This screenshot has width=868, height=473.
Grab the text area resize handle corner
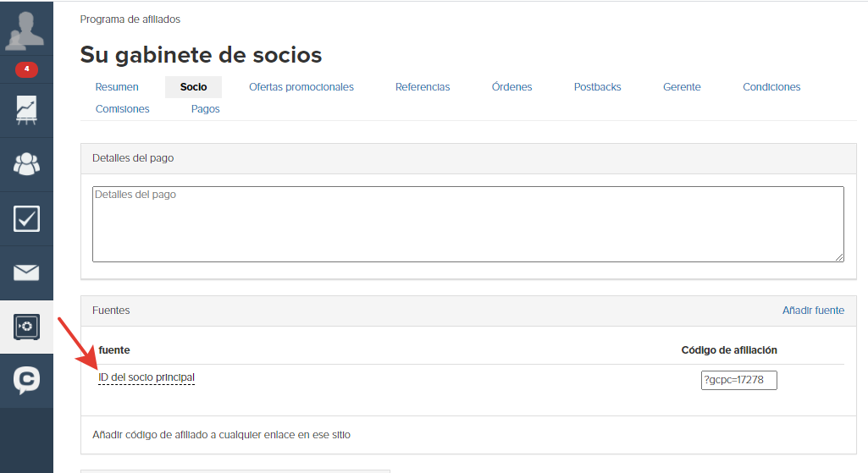(839, 256)
